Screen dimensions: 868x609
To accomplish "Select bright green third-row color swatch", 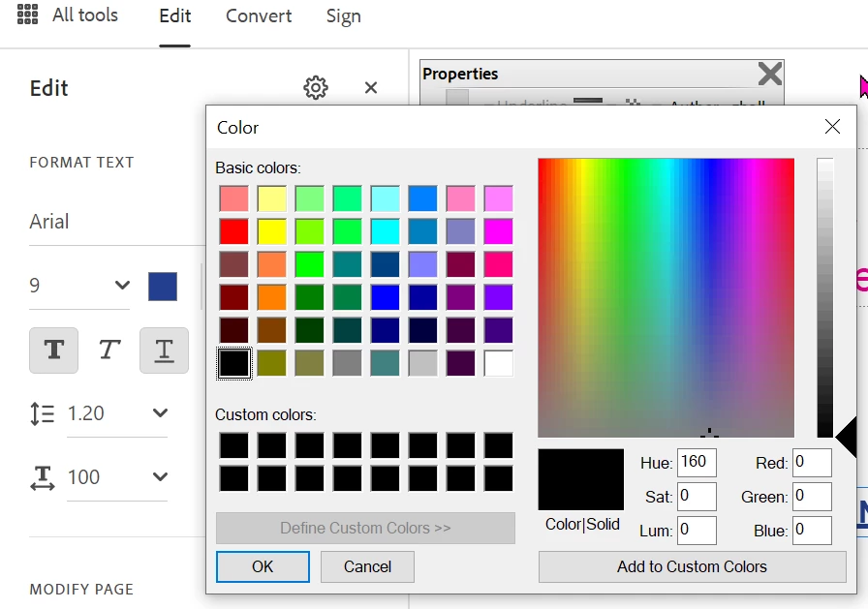I will [x=309, y=264].
